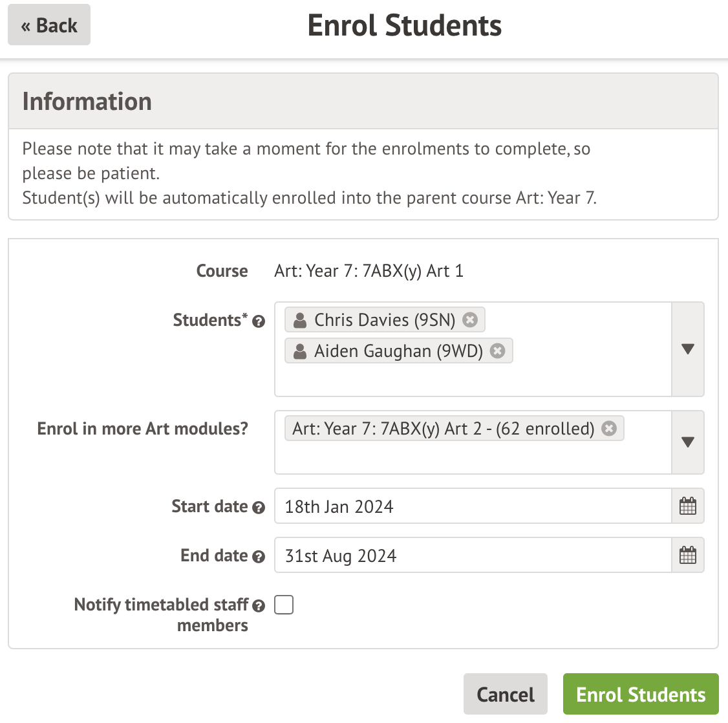Go back using the Back button
Viewport: 728px width, 723px height.
pyautogui.click(x=49, y=25)
